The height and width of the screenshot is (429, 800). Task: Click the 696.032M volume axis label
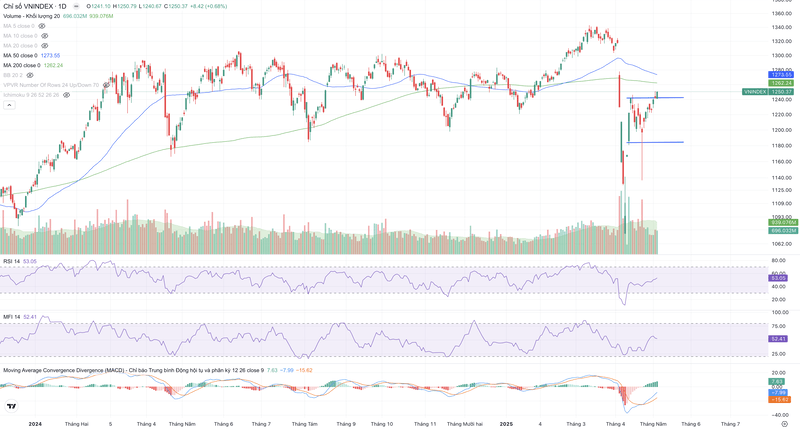(783, 231)
